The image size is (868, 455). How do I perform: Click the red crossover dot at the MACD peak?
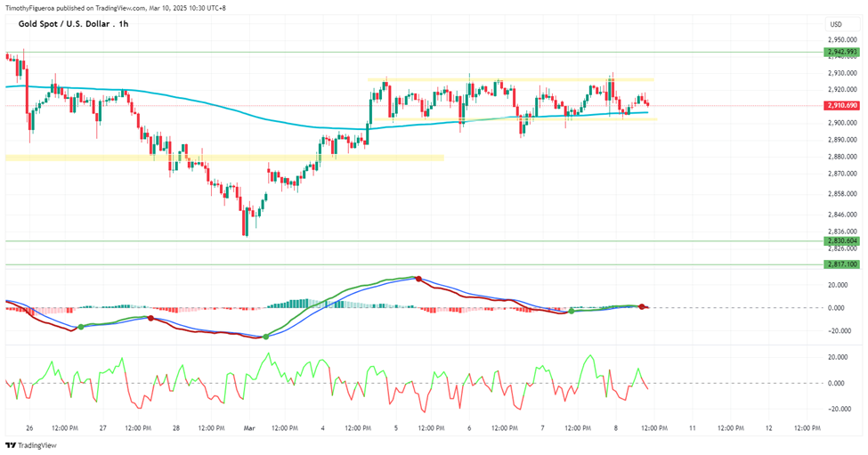point(418,279)
